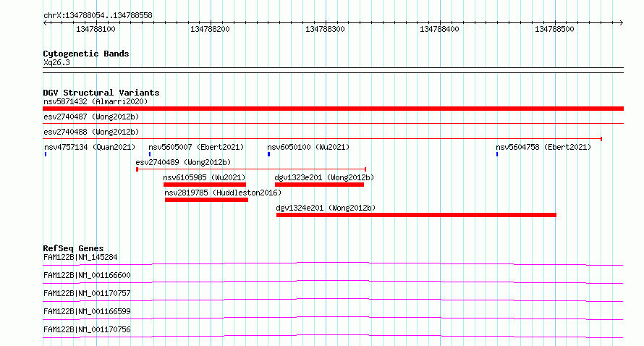Click the nsv5871432 (Almarri2020) variant label
644x346 pixels.
pyautogui.click(x=96, y=101)
